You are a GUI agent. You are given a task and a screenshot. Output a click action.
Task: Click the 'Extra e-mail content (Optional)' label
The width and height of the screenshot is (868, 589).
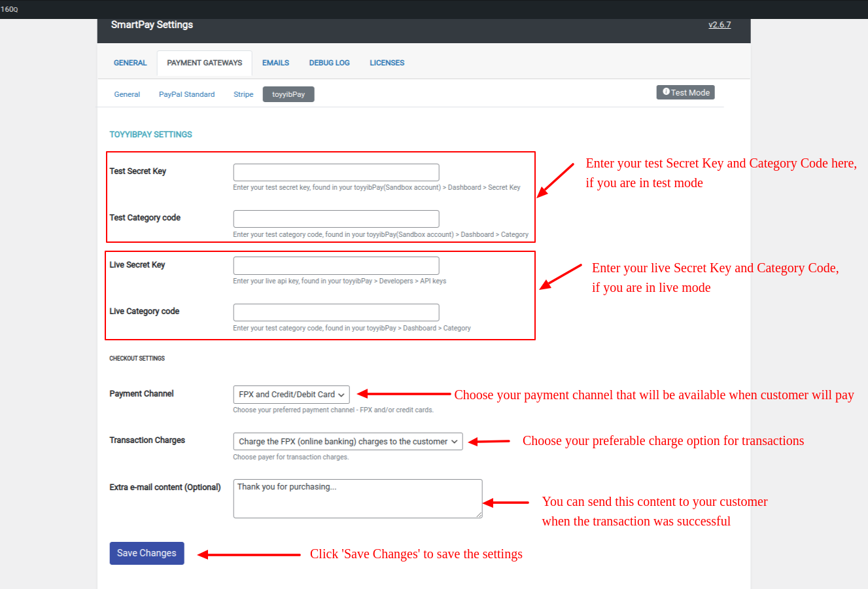coord(165,488)
